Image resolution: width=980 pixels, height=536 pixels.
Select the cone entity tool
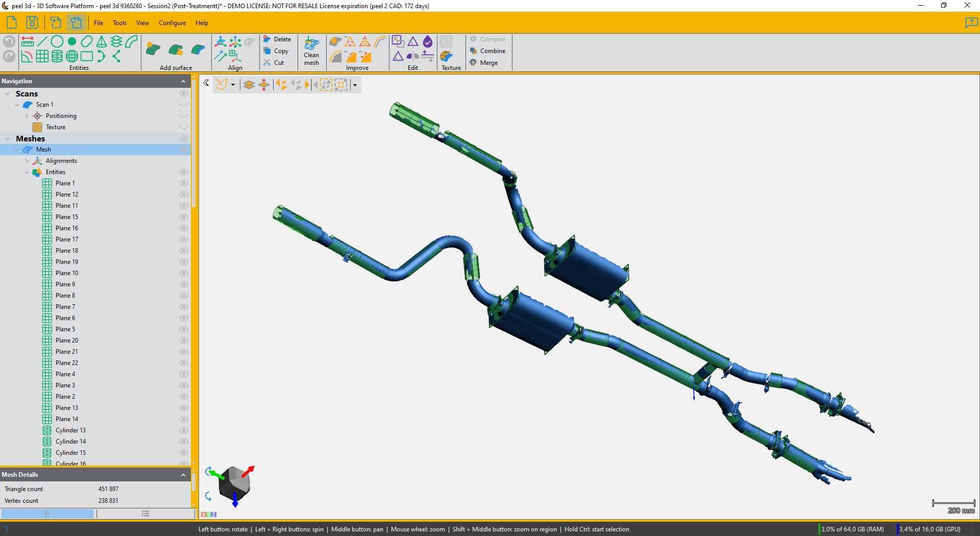point(102,42)
